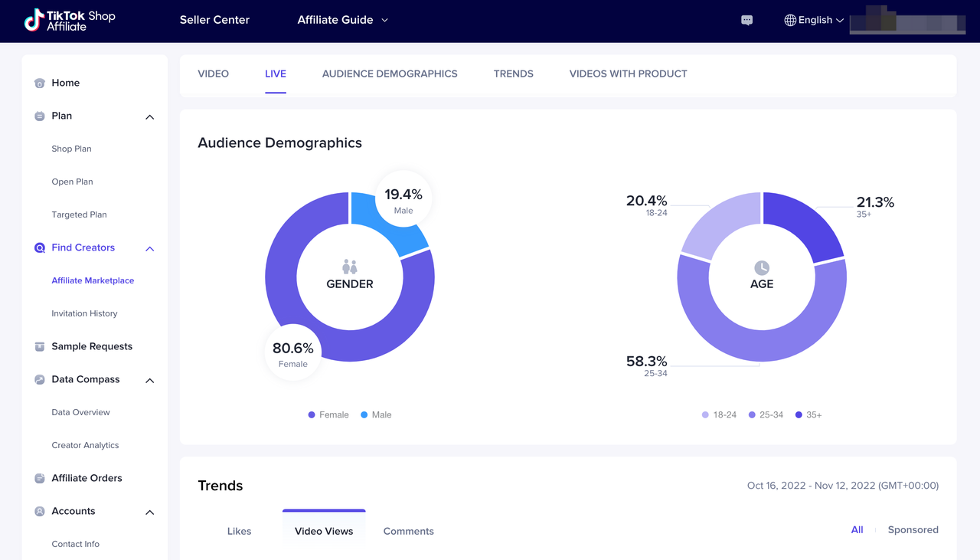Toggle the Female legend item
The image size is (980, 560).
(x=328, y=415)
